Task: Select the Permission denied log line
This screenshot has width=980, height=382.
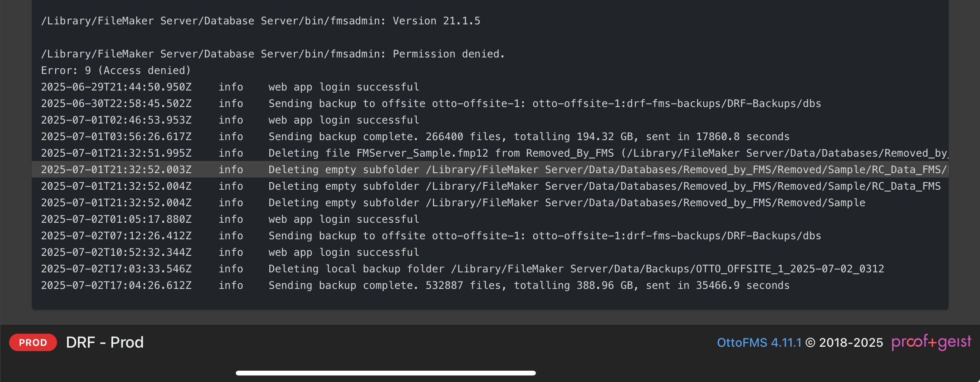Action: click(273, 54)
